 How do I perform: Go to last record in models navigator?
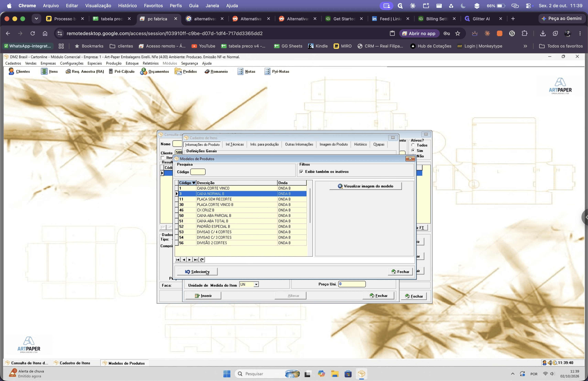[x=196, y=260]
